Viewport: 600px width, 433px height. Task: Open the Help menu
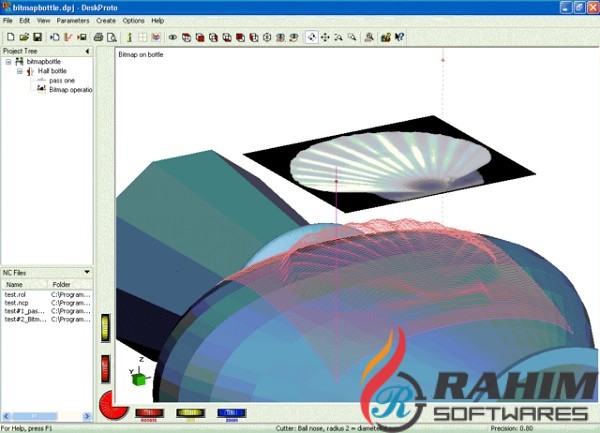tap(157, 21)
